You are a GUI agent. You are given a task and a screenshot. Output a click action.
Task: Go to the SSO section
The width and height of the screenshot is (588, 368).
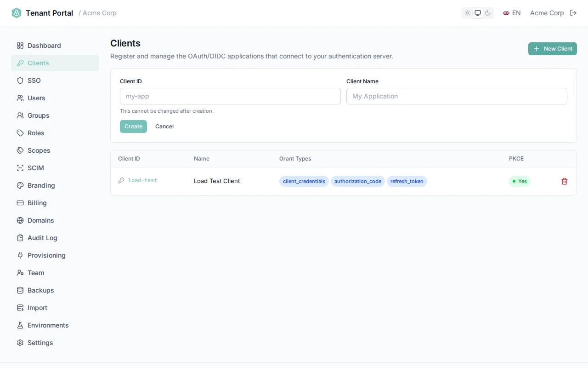tap(55, 80)
